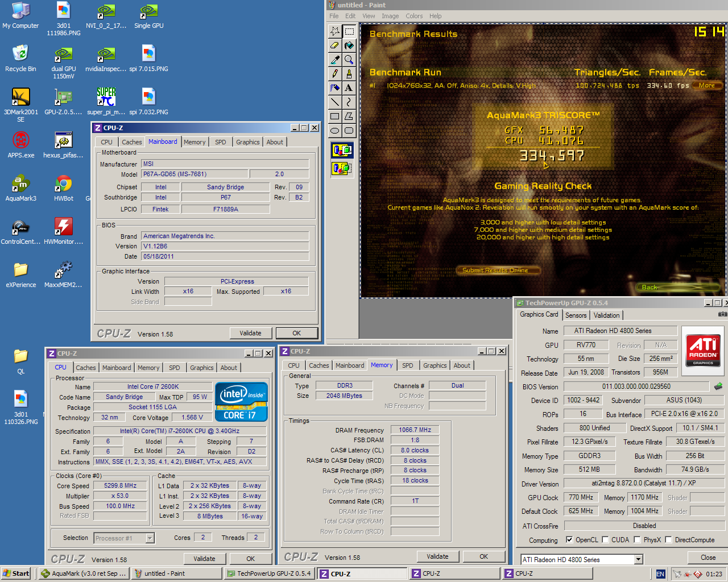The width and height of the screenshot is (728, 582).
Task: Pick the Rectangle shape tool in Paint
Action: coord(335,117)
